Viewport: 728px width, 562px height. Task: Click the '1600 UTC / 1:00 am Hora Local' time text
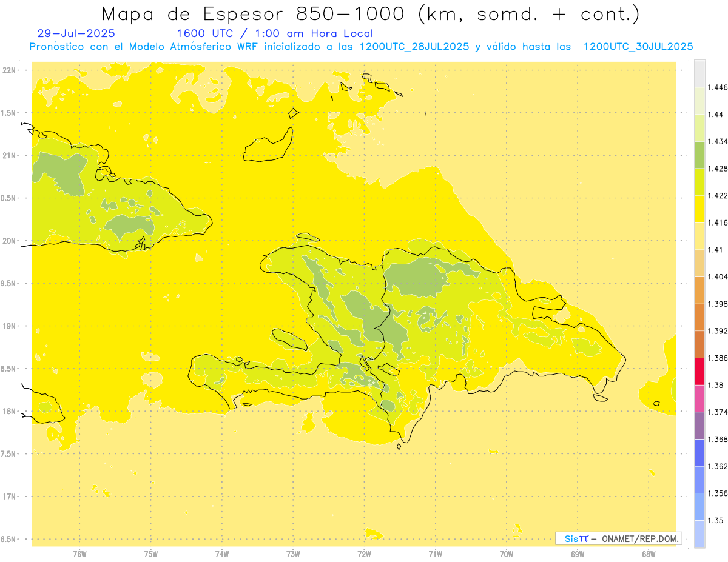[275, 34]
